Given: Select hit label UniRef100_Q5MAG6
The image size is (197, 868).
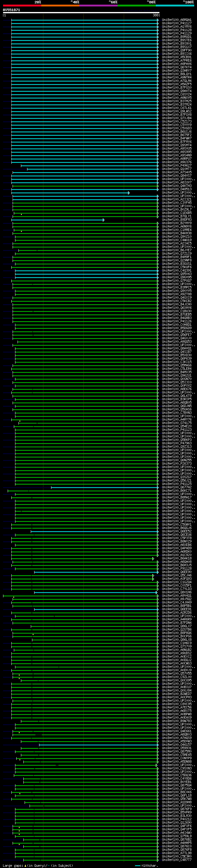Looking at the screenshot, I should 177,365.
